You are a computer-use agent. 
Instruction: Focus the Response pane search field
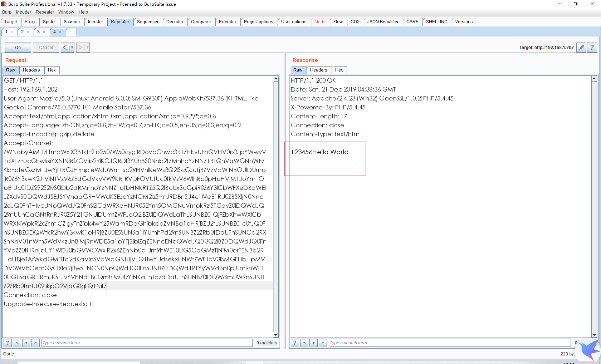pos(450,343)
